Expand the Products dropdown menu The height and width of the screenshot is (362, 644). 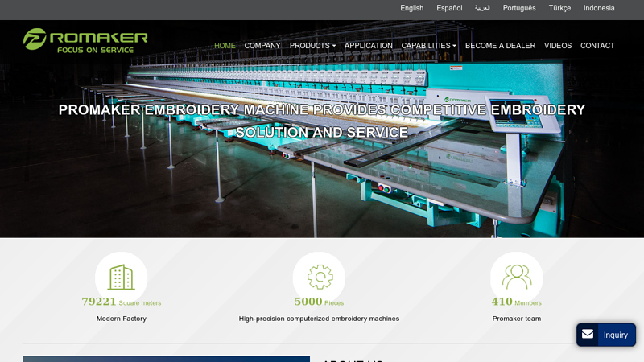tap(312, 46)
